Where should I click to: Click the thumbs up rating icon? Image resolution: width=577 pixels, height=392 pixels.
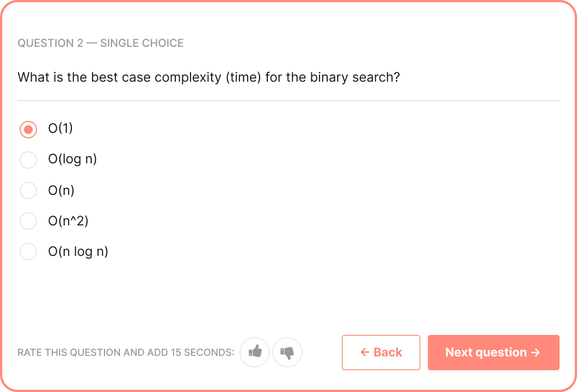click(x=255, y=352)
